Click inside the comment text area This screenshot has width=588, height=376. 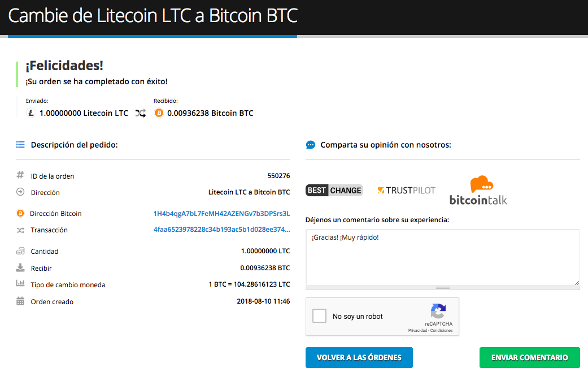(x=443, y=257)
